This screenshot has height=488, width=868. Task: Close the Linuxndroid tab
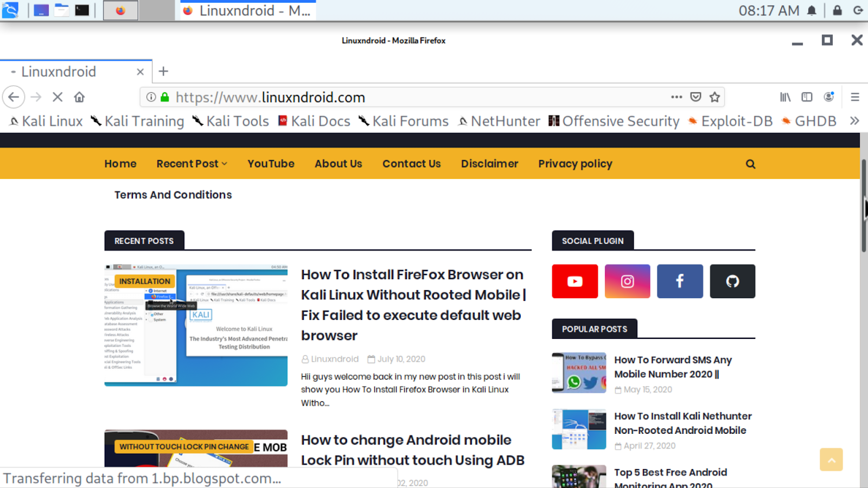tap(140, 72)
